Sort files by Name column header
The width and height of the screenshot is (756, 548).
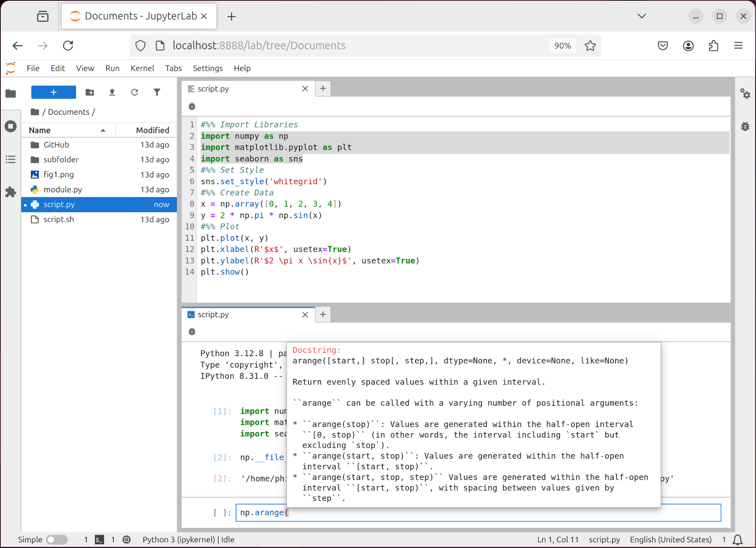pos(68,130)
